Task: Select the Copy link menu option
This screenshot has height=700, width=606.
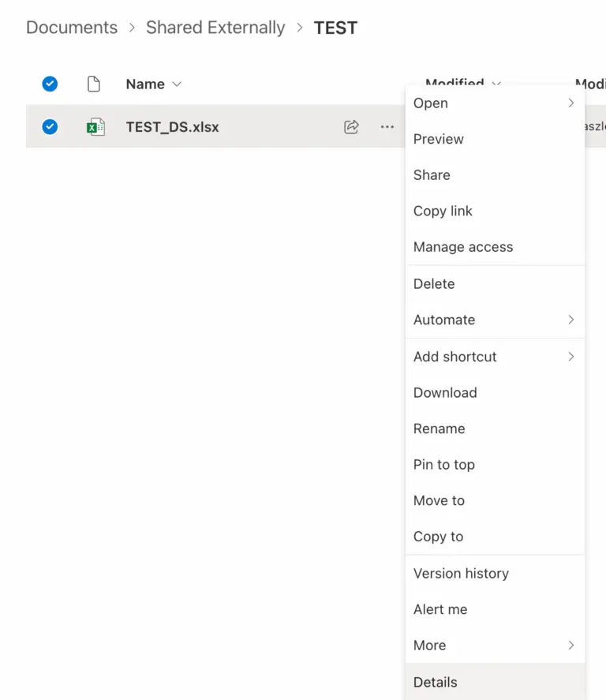Action: pyautogui.click(x=443, y=211)
